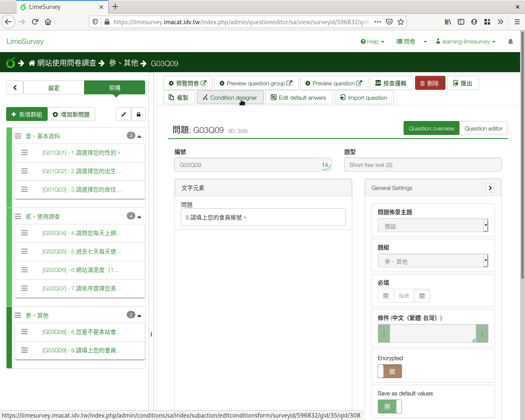This screenshot has height=420, width=525.
Task: Collapse the 壹、基本資料 group arrow
Action: (x=139, y=136)
